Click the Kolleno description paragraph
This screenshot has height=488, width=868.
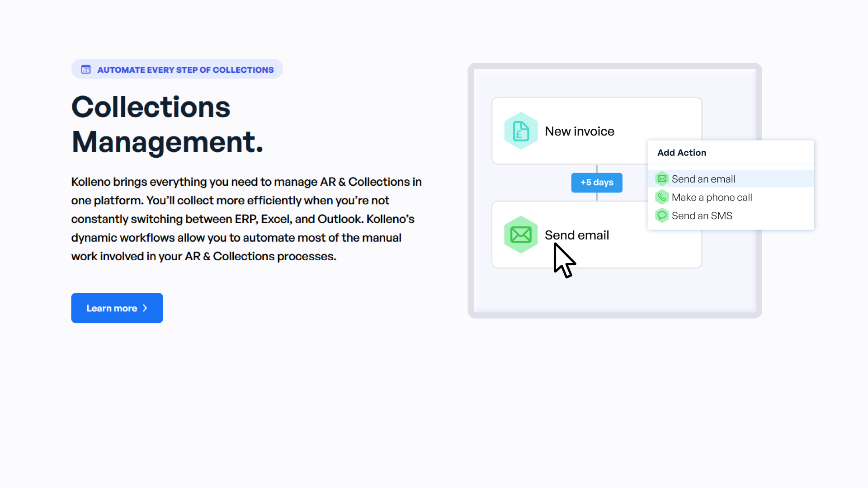click(246, 219)
